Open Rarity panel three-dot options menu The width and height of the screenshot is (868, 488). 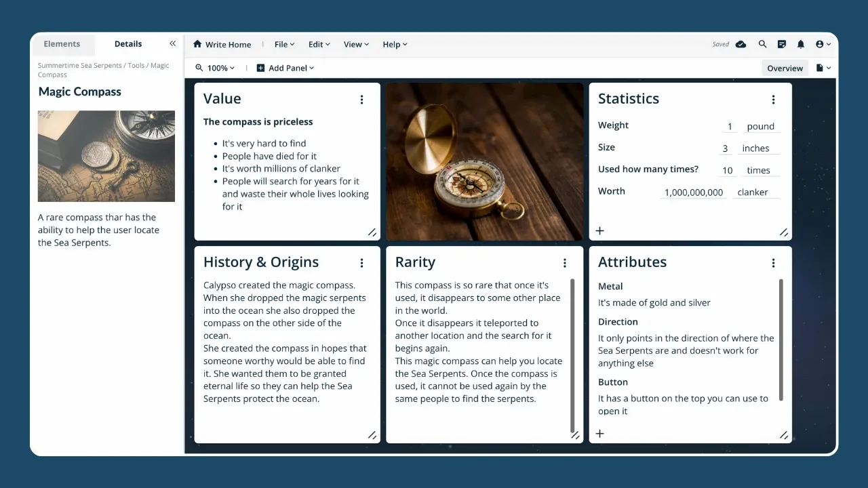(564, 263)
